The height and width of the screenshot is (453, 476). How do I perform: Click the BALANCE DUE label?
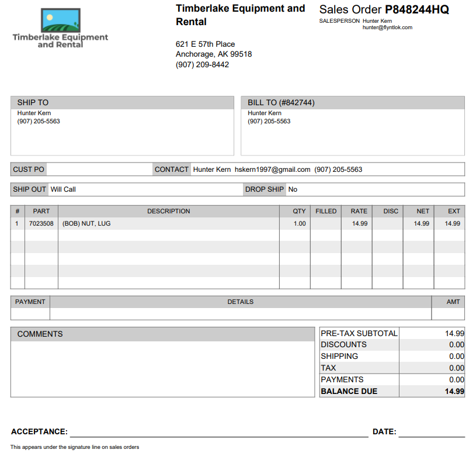point(349,391)
